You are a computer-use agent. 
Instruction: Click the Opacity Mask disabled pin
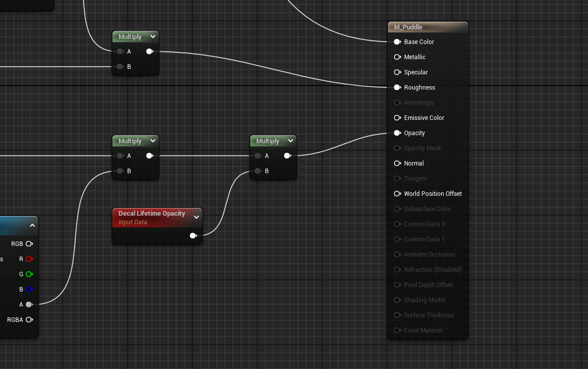click(x=398, y=148)
